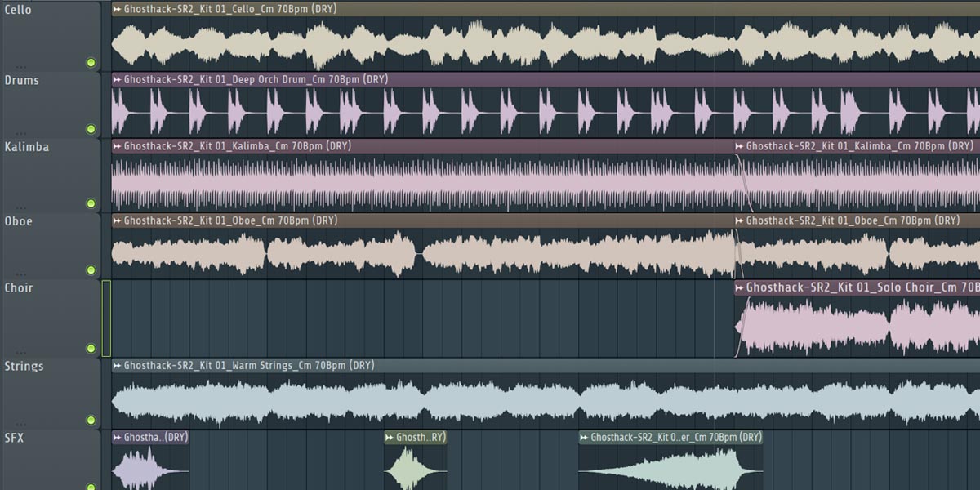Select the Drums track name
The image size is (980, 490).
tap(21, 80)
